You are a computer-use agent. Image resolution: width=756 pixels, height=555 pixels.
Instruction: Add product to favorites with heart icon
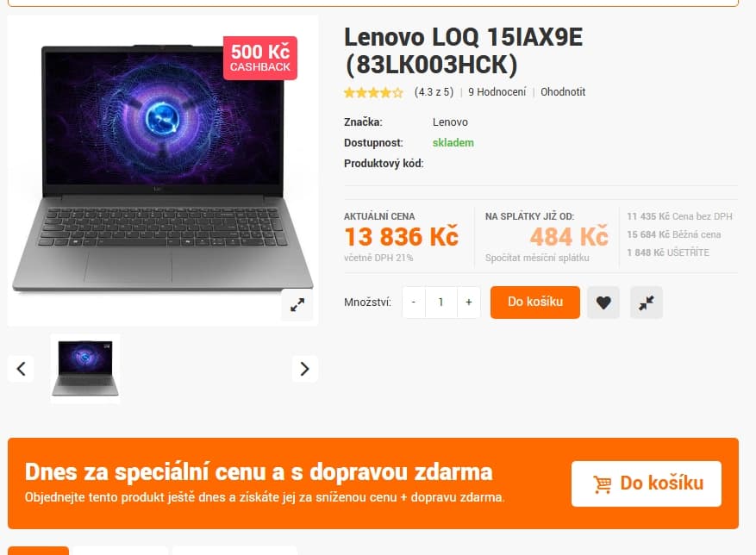(603, 302)
